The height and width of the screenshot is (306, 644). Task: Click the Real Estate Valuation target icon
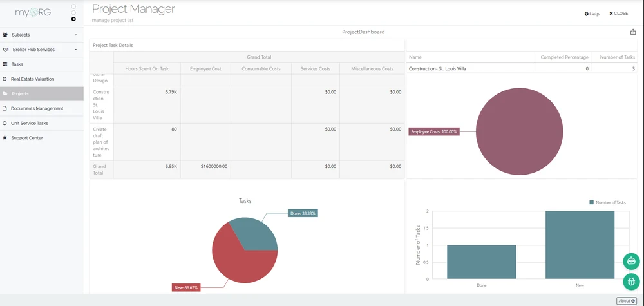(x=5, y=79)
